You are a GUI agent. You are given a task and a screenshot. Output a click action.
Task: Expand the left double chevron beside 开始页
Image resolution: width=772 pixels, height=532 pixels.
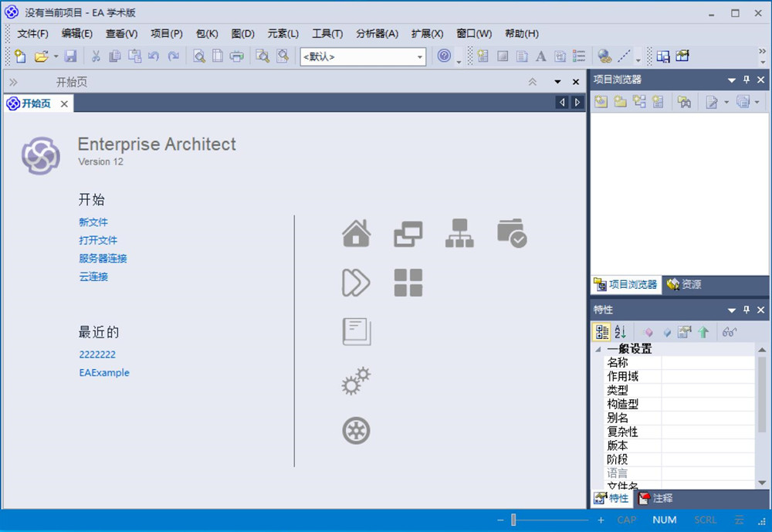click(x=13, y=82)
